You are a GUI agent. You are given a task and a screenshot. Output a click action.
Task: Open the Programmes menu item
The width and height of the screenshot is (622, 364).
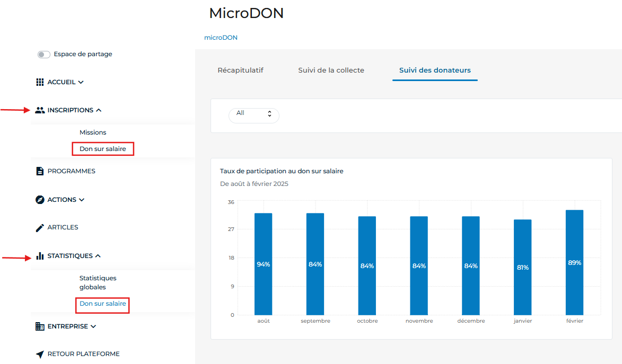click(72, 171)
